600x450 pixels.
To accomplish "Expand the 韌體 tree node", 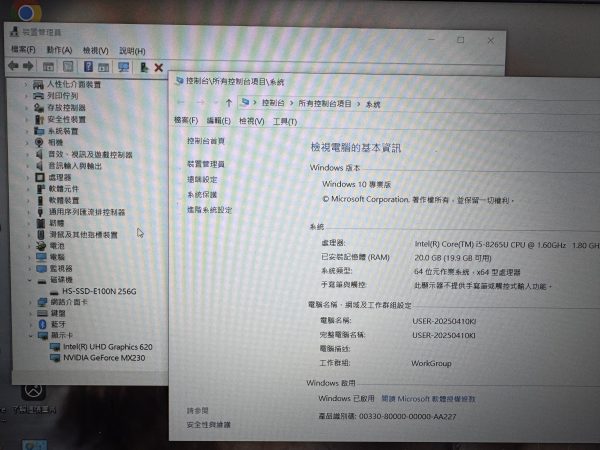I will point(29,223).
